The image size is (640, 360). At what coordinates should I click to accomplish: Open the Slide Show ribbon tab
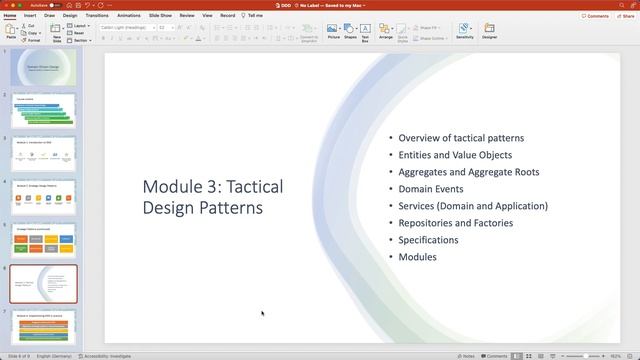tap(160, 16)
